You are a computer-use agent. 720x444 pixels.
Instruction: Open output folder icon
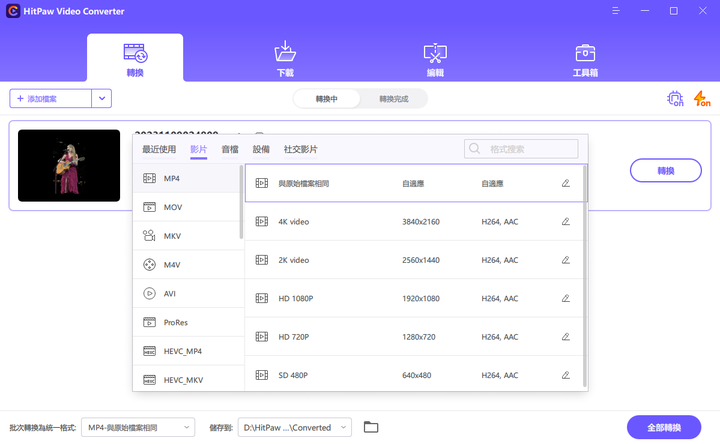(371, 427)
